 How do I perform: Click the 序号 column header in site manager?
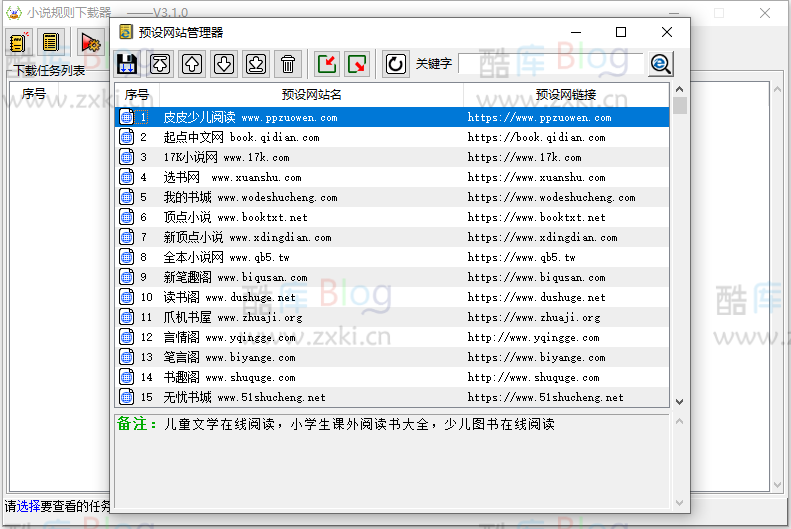pyautogui.click(x=137, y=95)
